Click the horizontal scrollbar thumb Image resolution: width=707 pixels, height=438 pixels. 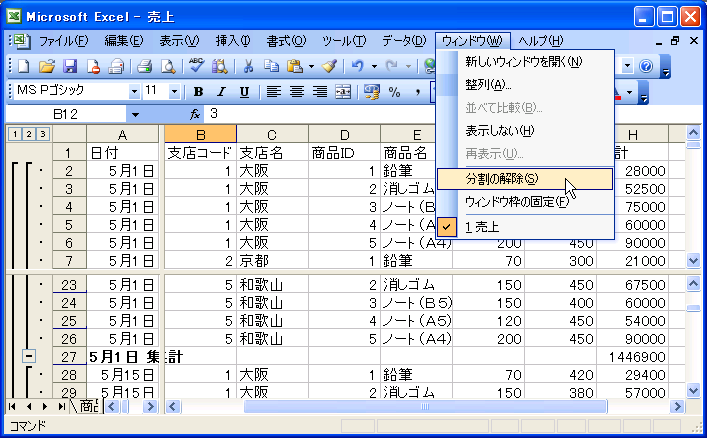coord(425,406)
